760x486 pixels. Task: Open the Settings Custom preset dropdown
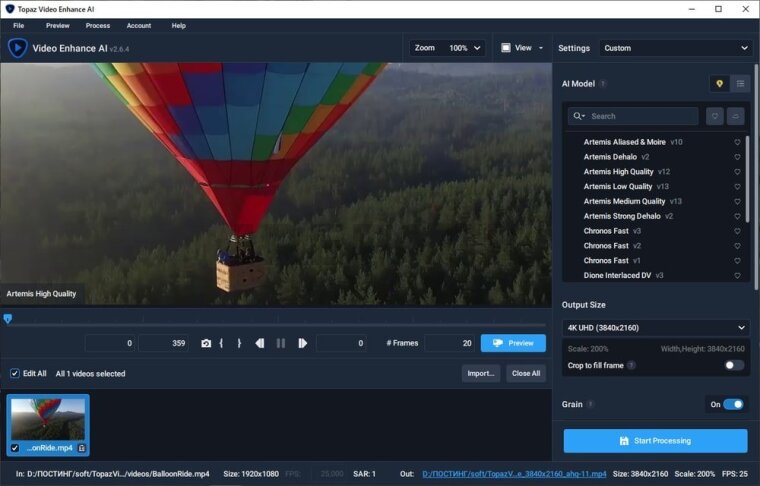coord(675,48)
